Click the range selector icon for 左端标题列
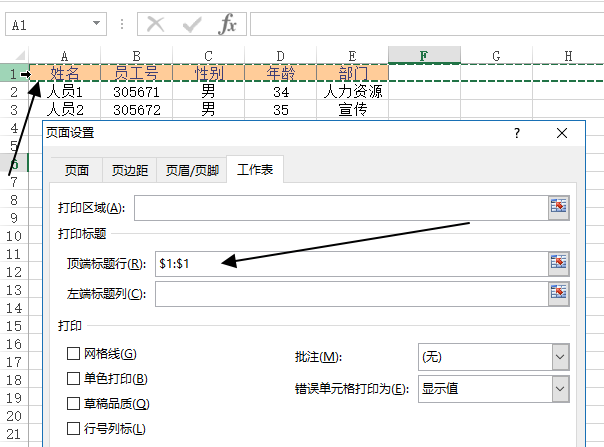The width and height of the screenshot is (604, 447). point(558,293)
